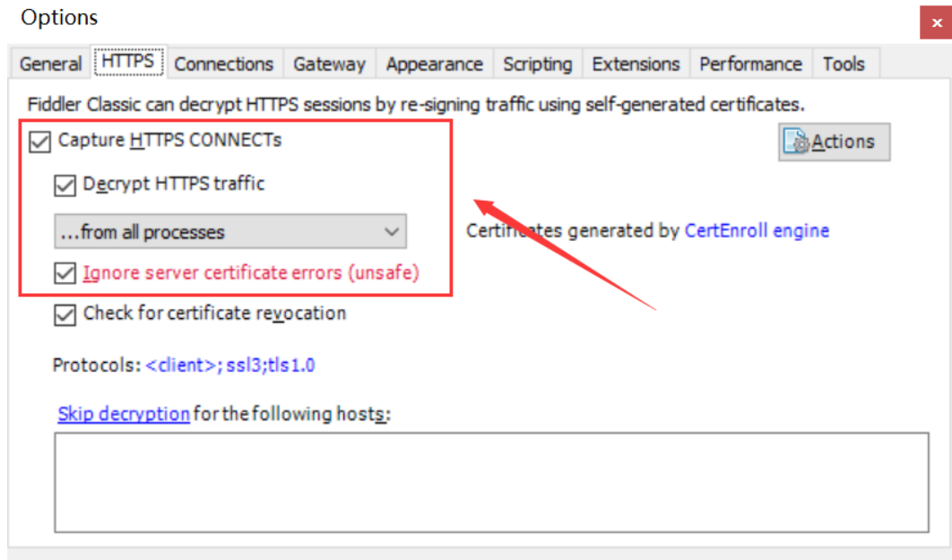This screenshot has width=952, height=560.
Task: Go to the Gateway tab
Action: point(329,64)
